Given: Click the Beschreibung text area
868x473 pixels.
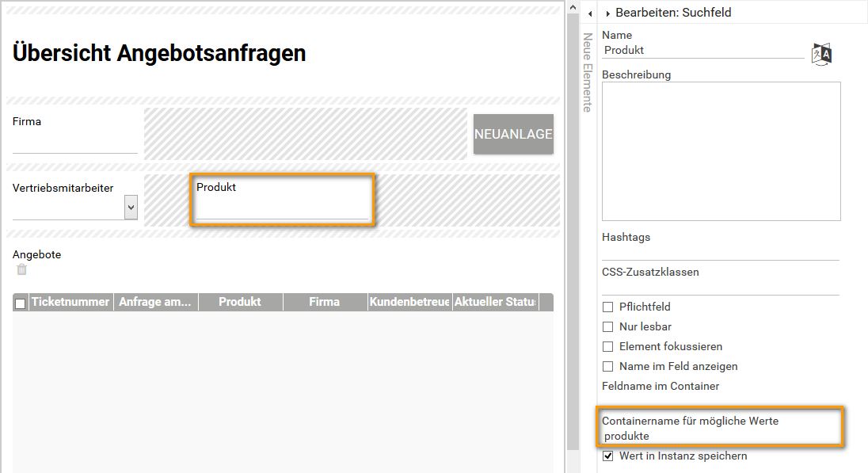Looking at the screenshot, I should pyautogui.click(x=721, y=151).
